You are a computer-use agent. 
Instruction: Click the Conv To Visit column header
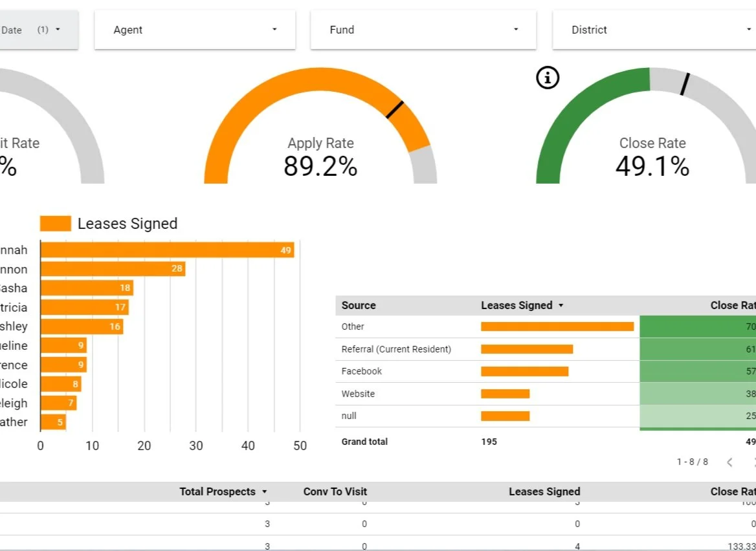335,492
